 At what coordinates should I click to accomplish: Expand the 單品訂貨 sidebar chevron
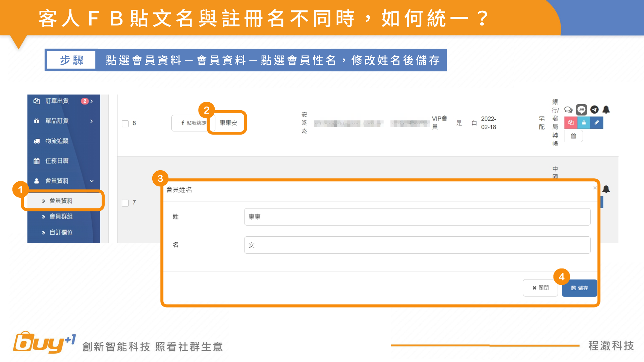coord(92,121)
